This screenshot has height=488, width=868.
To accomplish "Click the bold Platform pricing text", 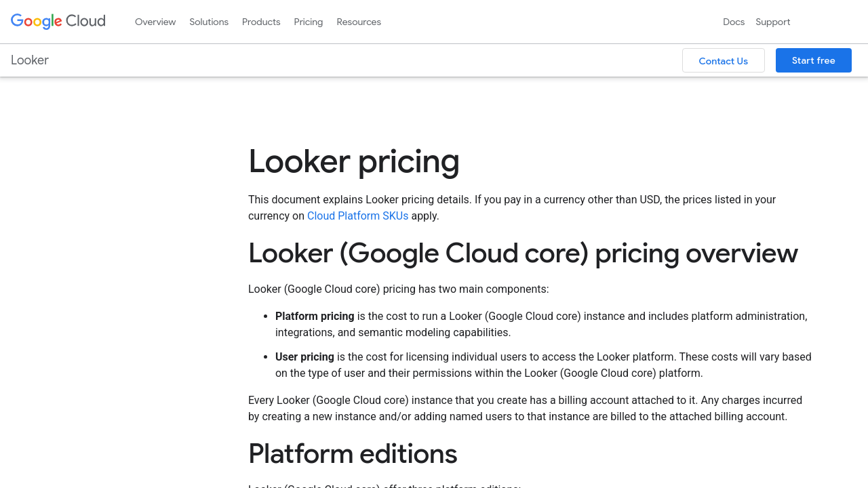I will tap(315, 316).
